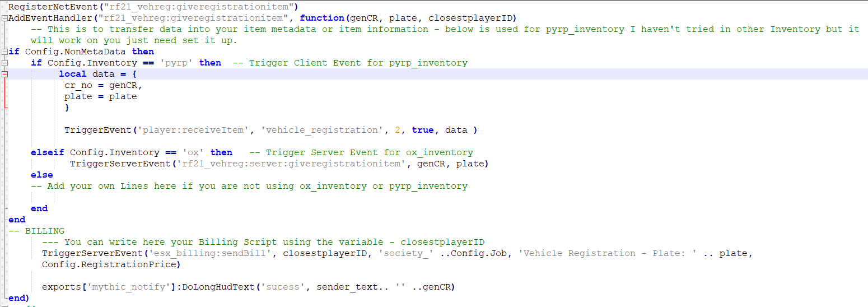
Task: Click Config.NonMetaData in the if statement
Action: [76, 52]
